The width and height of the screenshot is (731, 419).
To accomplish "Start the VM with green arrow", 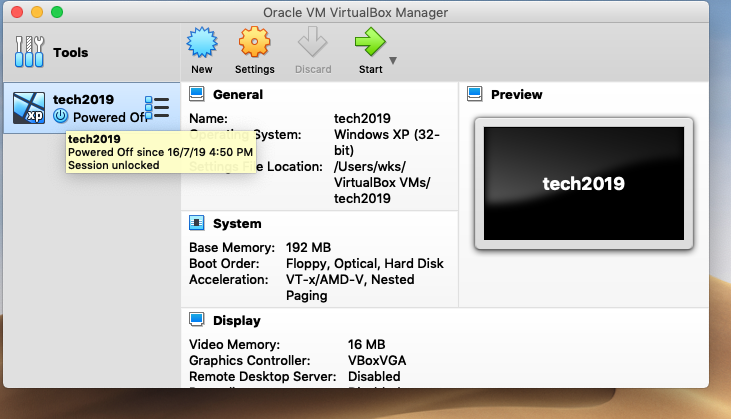I will click(x=370, y=42).
